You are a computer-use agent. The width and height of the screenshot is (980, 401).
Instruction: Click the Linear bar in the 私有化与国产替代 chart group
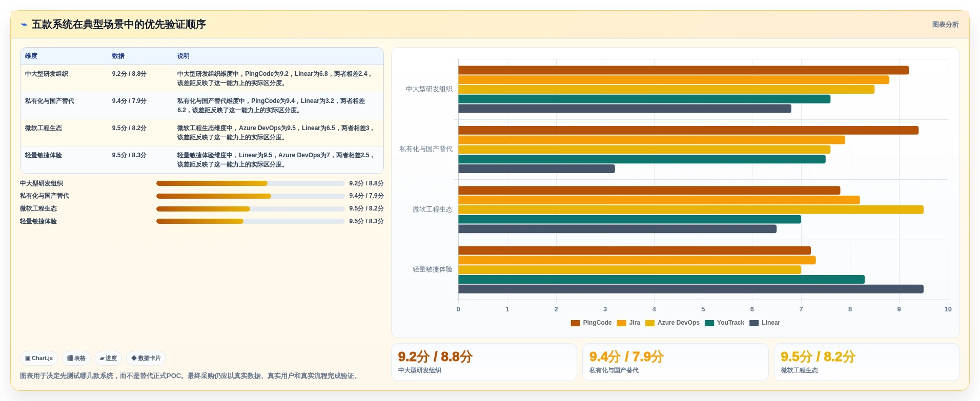pyautogui.click(x=537, y=169)
